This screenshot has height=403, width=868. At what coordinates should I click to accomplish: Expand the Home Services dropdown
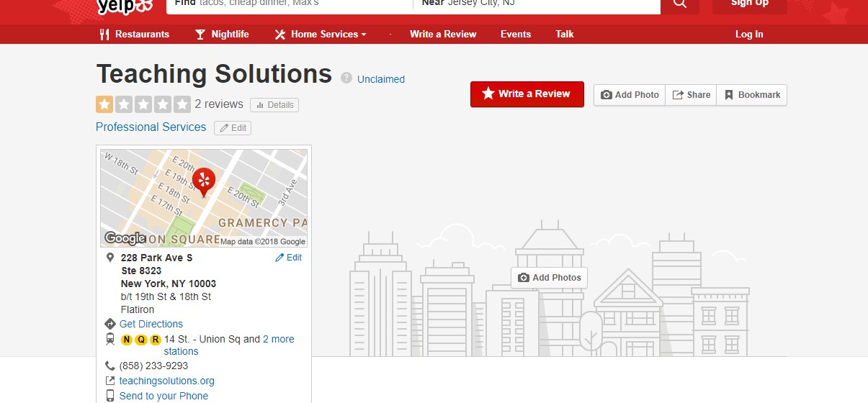coord(321,34)
